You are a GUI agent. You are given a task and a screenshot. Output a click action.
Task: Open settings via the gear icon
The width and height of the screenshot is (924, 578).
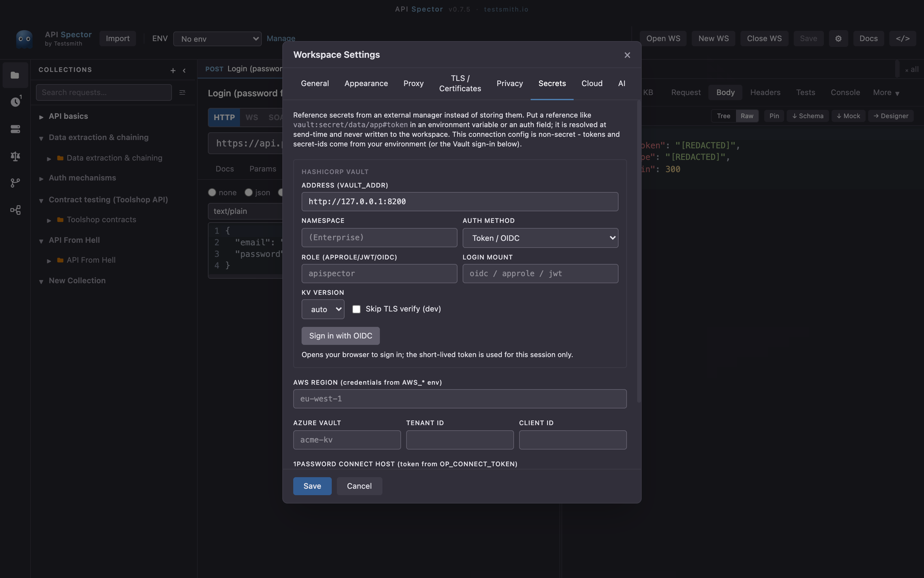click(x=838, y=39)
